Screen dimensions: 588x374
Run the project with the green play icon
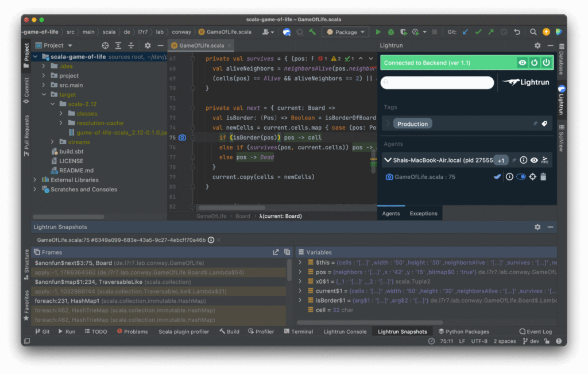(x=378, y=32)
